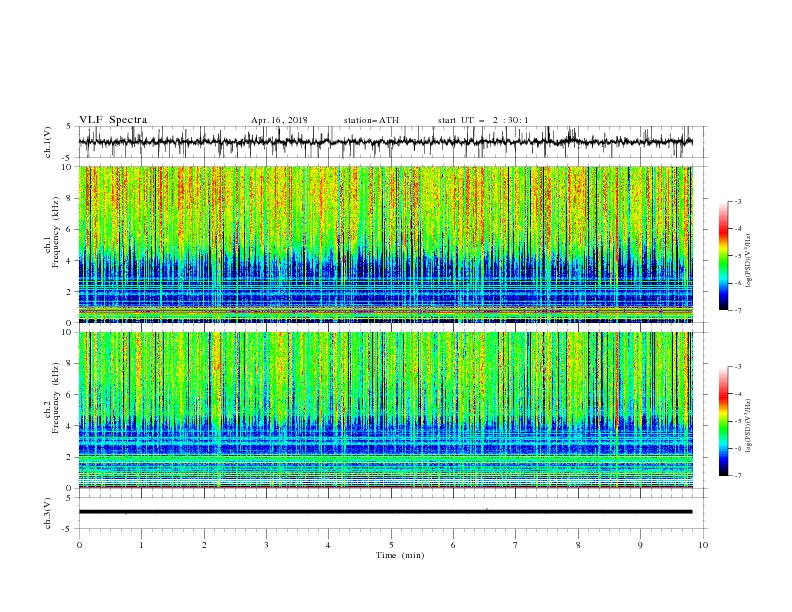Viewport: 792px width, 612px height.
Task: Click the time axis tick label "5"
Action: pyautogui.click(x=391, y=545)
